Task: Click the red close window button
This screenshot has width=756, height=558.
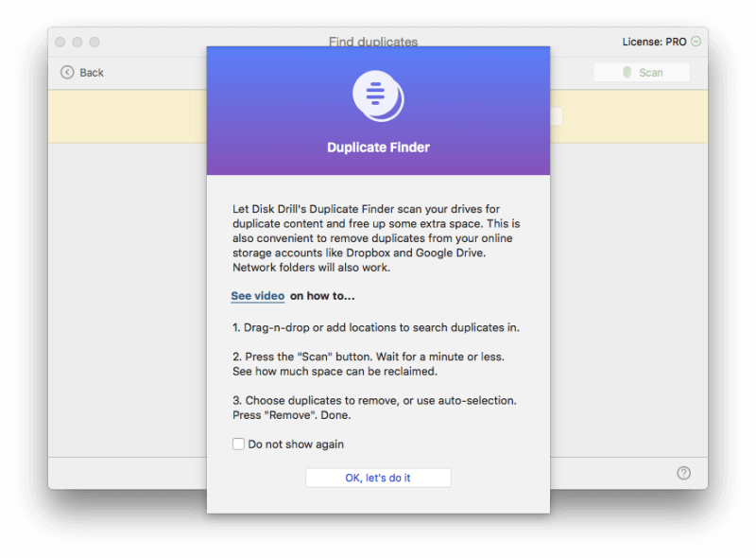Action: (60, 42)
